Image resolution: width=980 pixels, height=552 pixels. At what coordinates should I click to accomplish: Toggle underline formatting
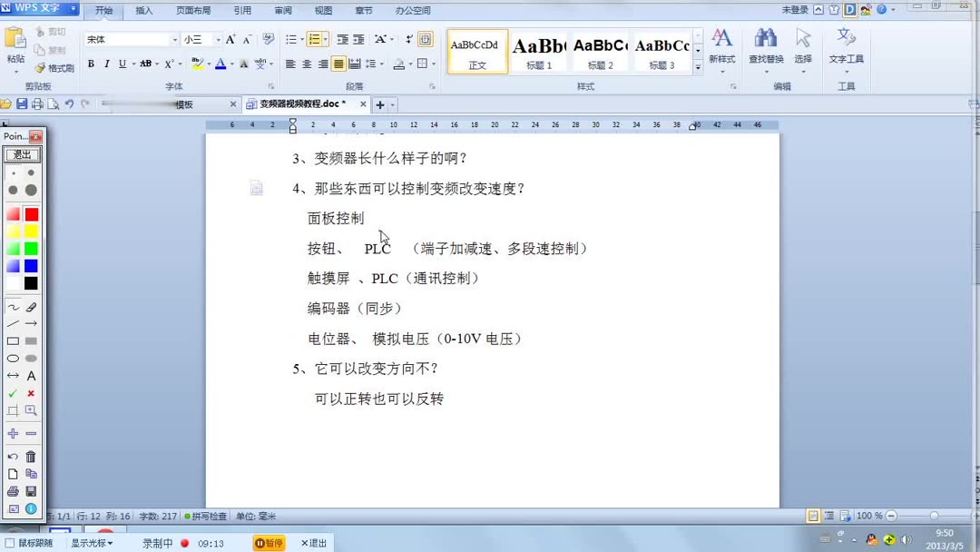coord(121,64)
